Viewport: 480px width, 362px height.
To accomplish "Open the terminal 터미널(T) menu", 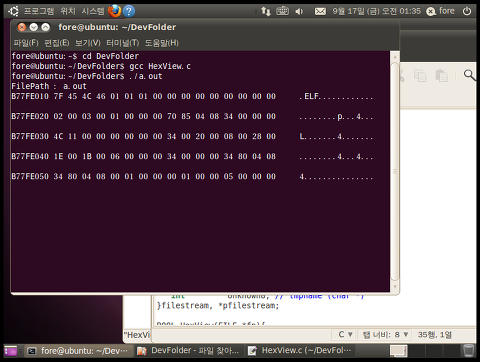I will [123, 43].
